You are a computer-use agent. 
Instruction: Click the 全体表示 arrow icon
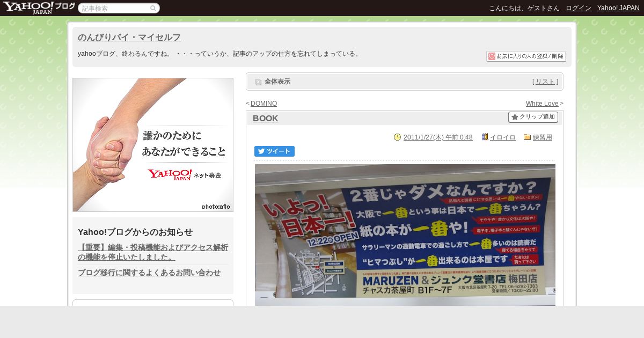(258, 82)
